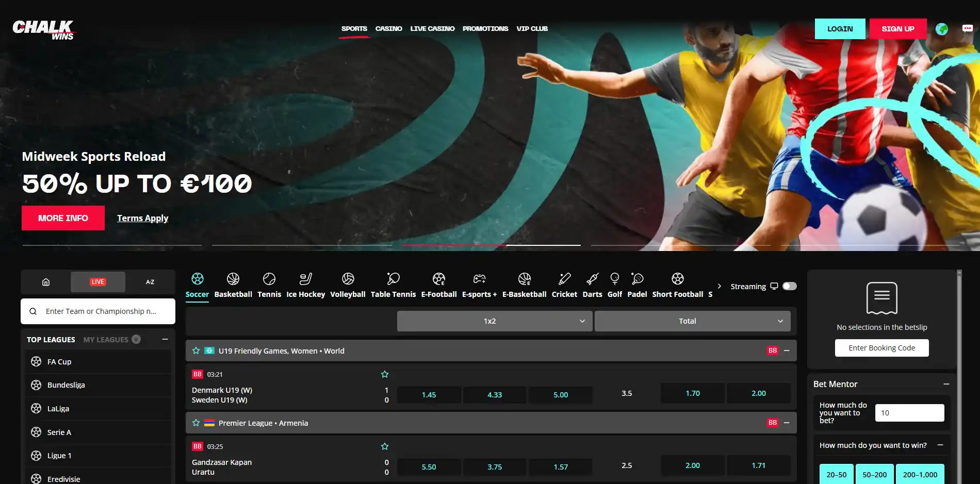The height and width of the screenshot is (484, 980).
Task: Bet on Denmark U19 win at 1.45
Action: click(429, 395)
